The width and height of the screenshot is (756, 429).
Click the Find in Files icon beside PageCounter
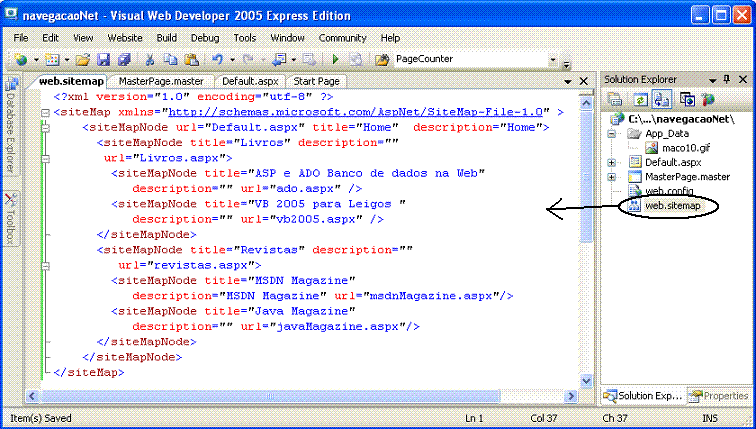click(x=382, y=59)
